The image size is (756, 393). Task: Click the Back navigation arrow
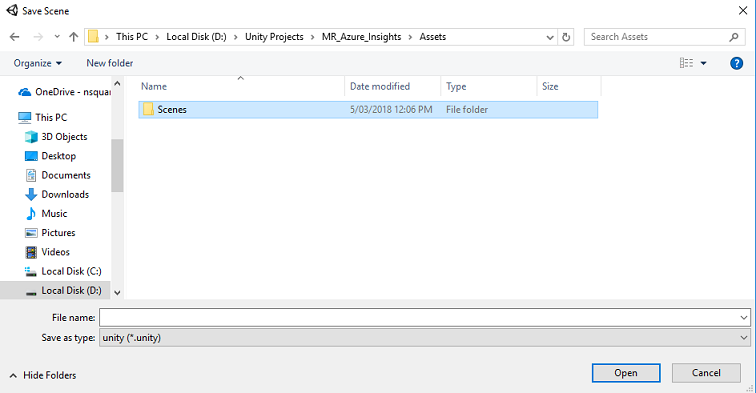[x=14, y=37]
